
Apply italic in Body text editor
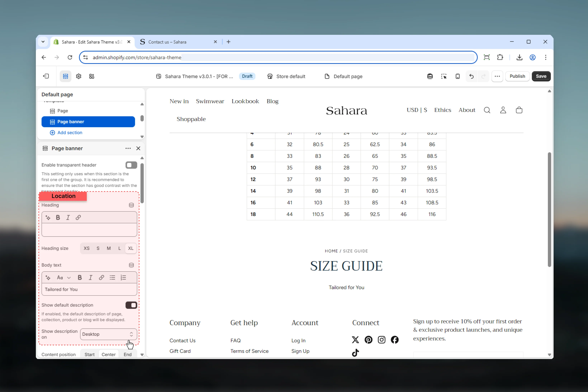tap(91, 277)
